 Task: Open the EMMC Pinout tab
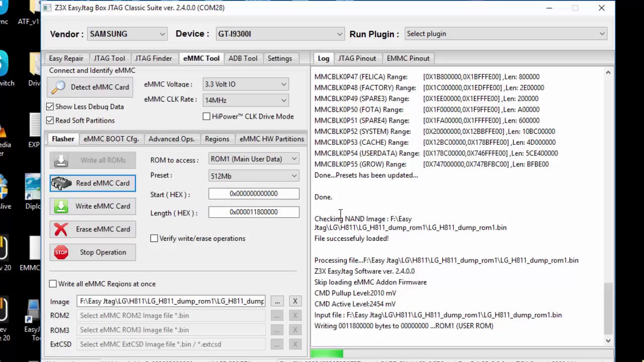(x=408, y=58)
